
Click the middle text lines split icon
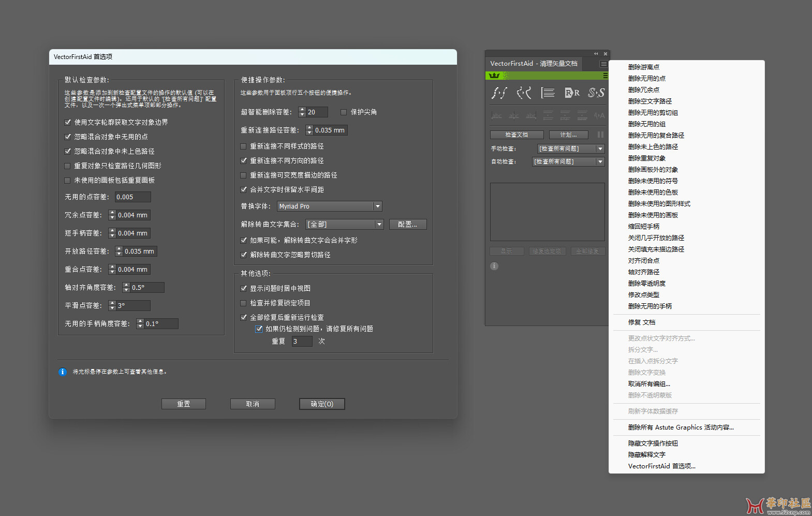[565, 115]
